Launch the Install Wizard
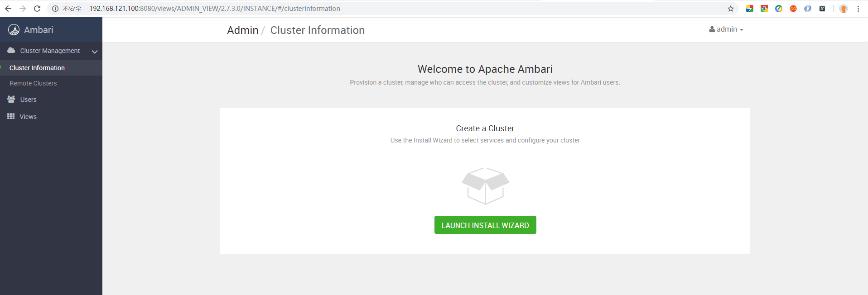Screen dimensions: 868x295 [x=485, y=225]
